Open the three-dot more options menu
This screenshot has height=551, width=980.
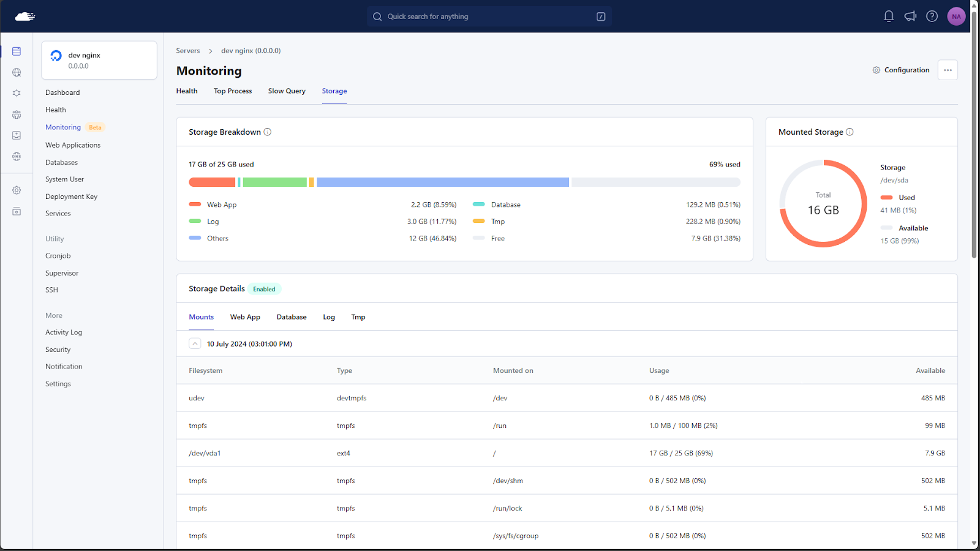(948, 70)
